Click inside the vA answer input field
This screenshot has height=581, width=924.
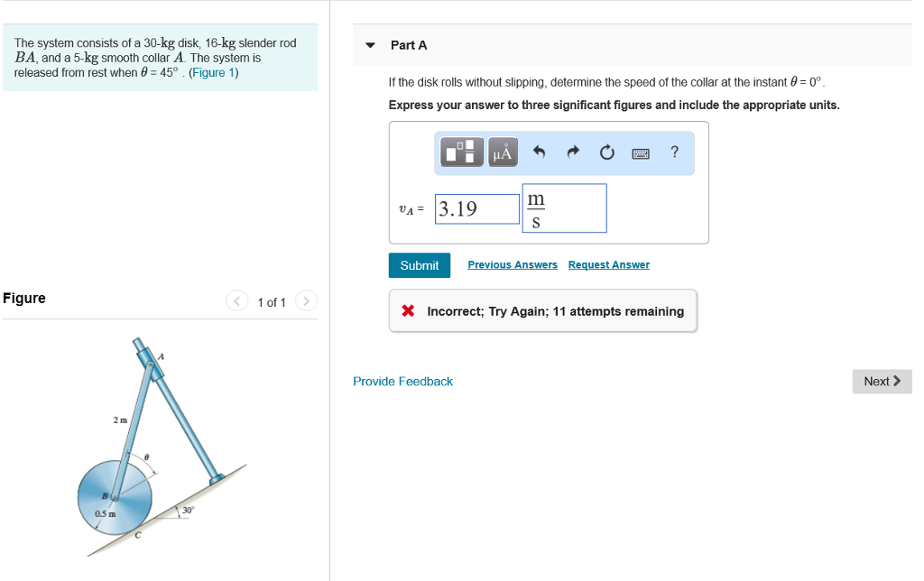(x=476, y=208)
